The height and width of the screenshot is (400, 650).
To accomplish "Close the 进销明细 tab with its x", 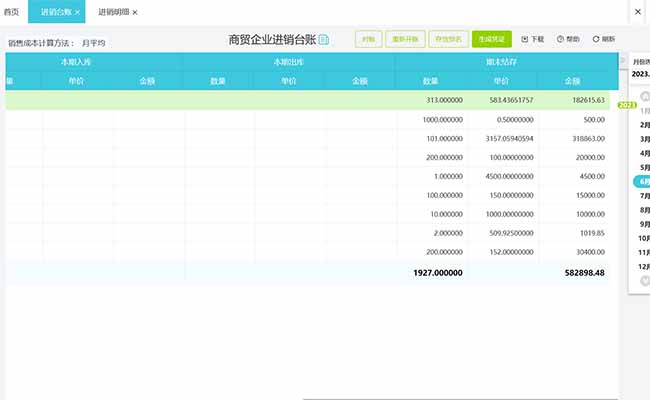I will (135, 12).
